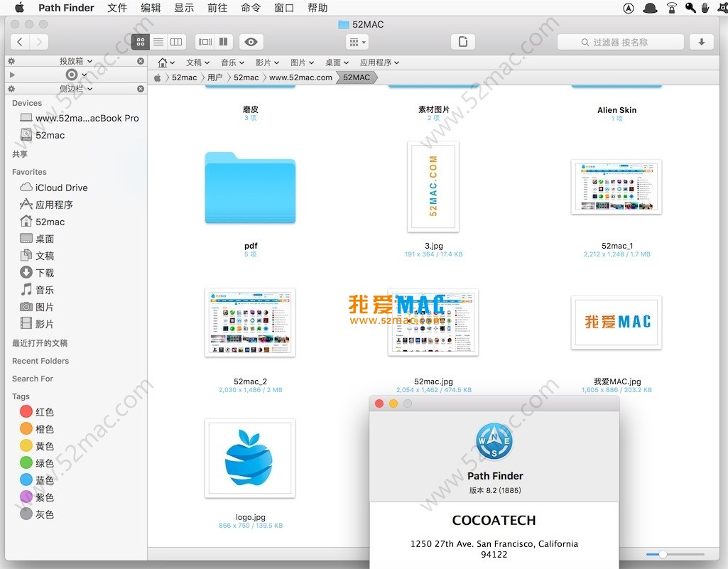Open the 图片 dropdown in favorites bar
Screen dimensions: 728x569
303,63
